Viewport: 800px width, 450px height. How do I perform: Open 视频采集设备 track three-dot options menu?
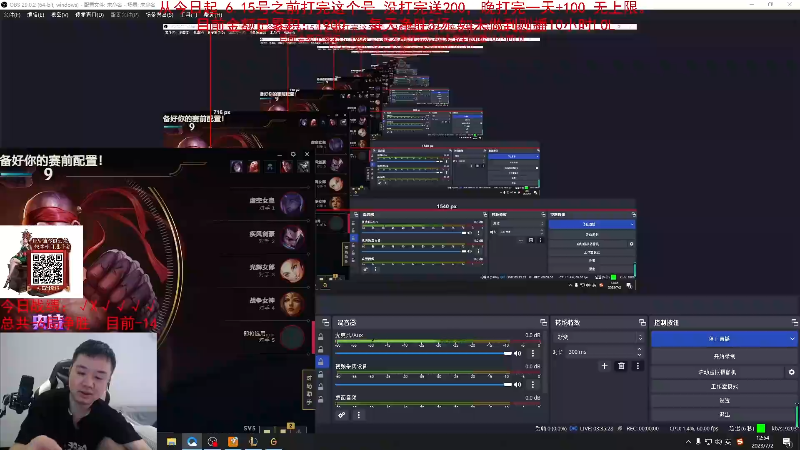coord(533,385)
